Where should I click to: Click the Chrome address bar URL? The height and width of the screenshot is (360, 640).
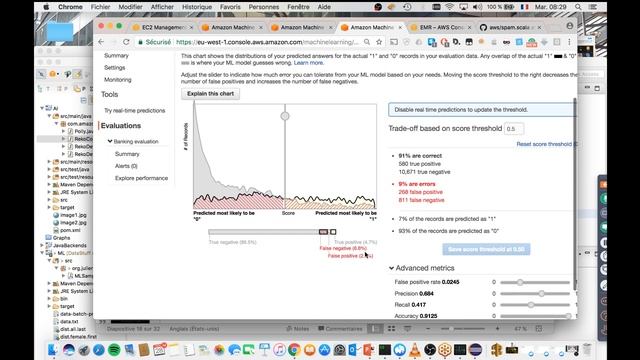267,42
